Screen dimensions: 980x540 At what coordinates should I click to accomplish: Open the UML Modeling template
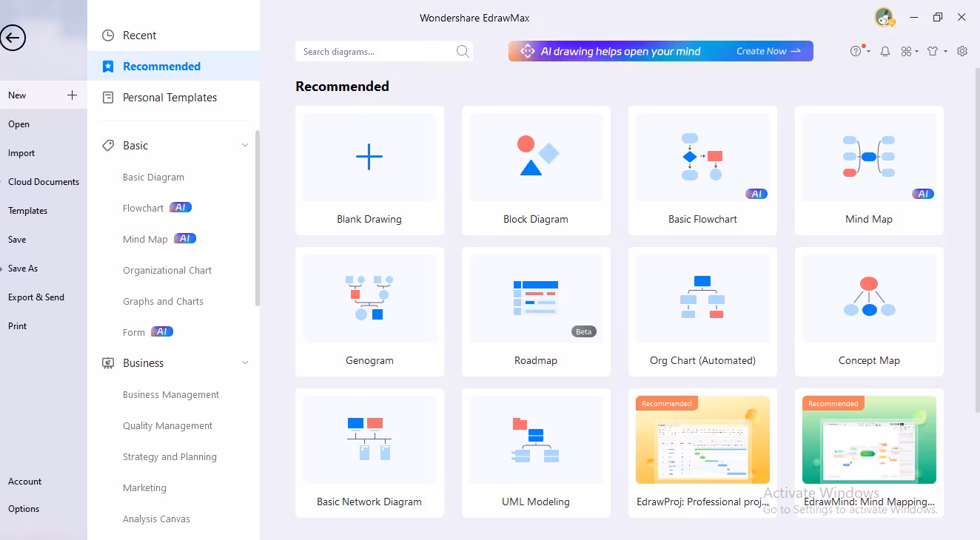pyautogui.click(x=536, y=453)
